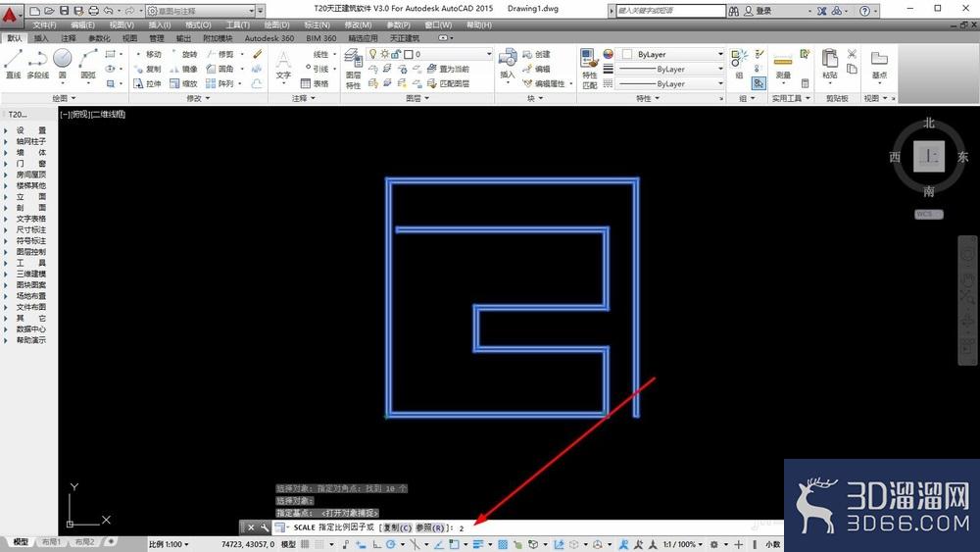Image resolution: width=980 pixels, height=552 pixels.
Task: Switch to the 天正建筑 ribbon tab
Action: pyautogui.click(x=405, y=38)
